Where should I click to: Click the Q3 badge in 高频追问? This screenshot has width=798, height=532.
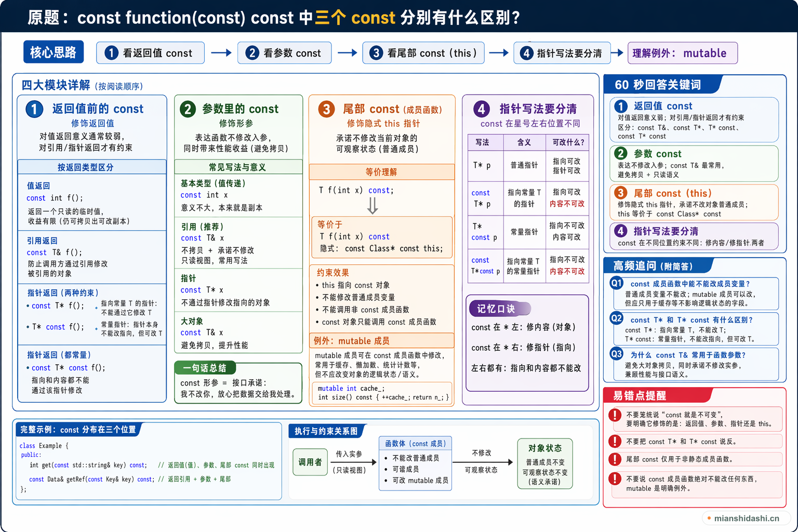(x=617, y=354)
